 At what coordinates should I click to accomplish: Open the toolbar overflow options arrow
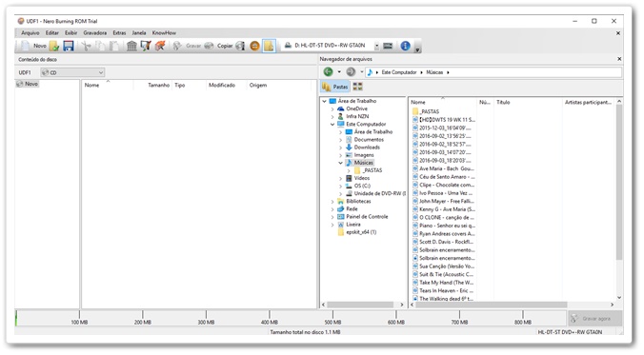pyautogui.click(x=417, y=49)
